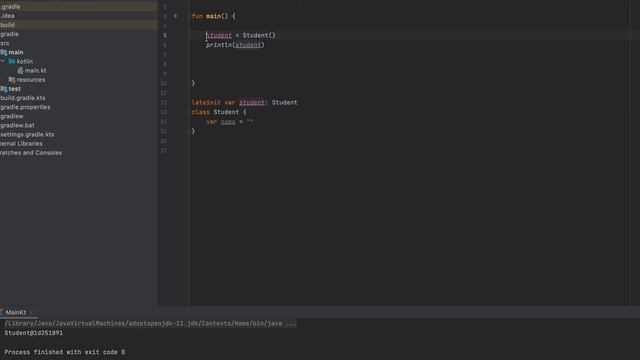Click 'Process finished with exit code 0' text
The height and width of the screenshot is (360, 640).
pyautogui.click(x=65, y=352)
